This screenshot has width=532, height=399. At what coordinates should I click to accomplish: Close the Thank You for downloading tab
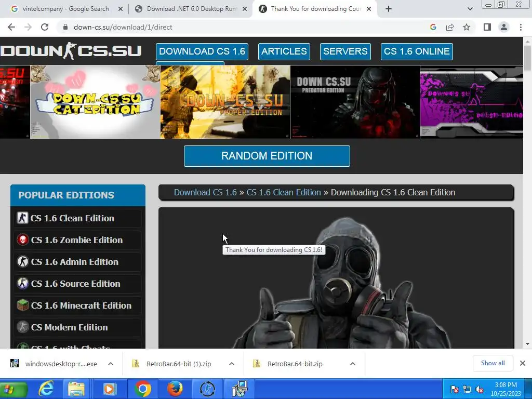[369, 9]
